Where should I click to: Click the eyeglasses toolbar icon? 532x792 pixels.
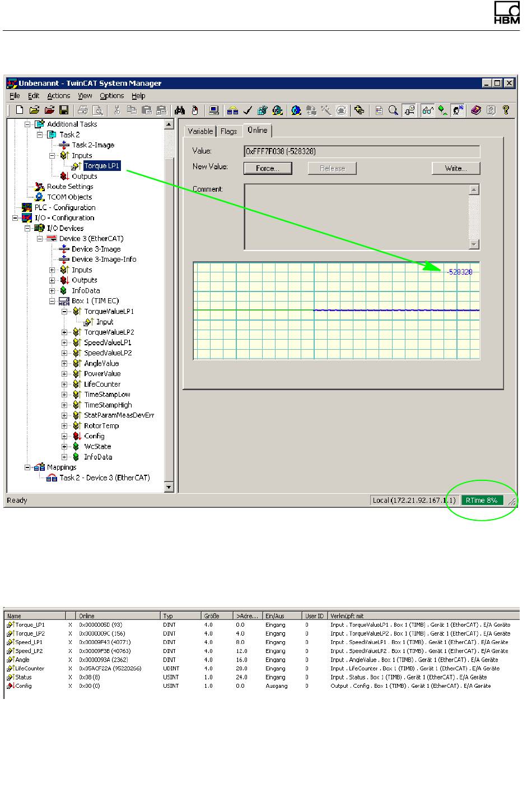[428, 110]
